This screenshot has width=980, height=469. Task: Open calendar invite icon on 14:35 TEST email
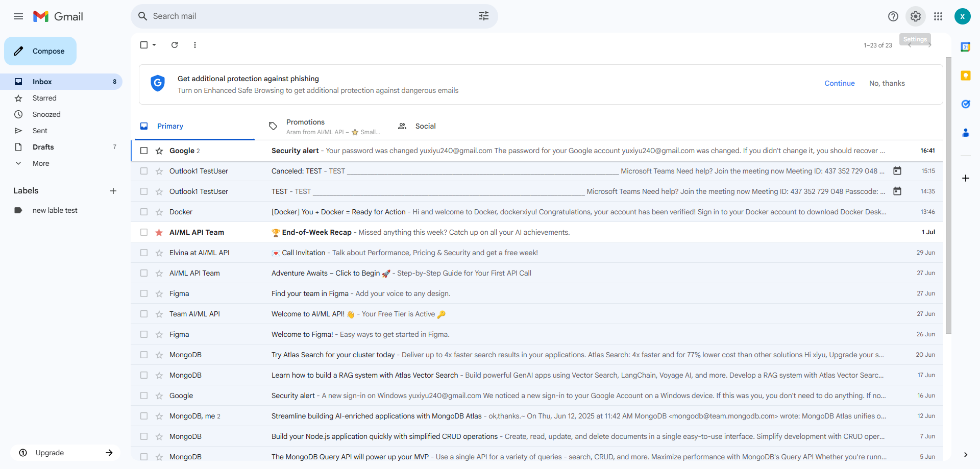pyautogui.click(x=897, y=191)
